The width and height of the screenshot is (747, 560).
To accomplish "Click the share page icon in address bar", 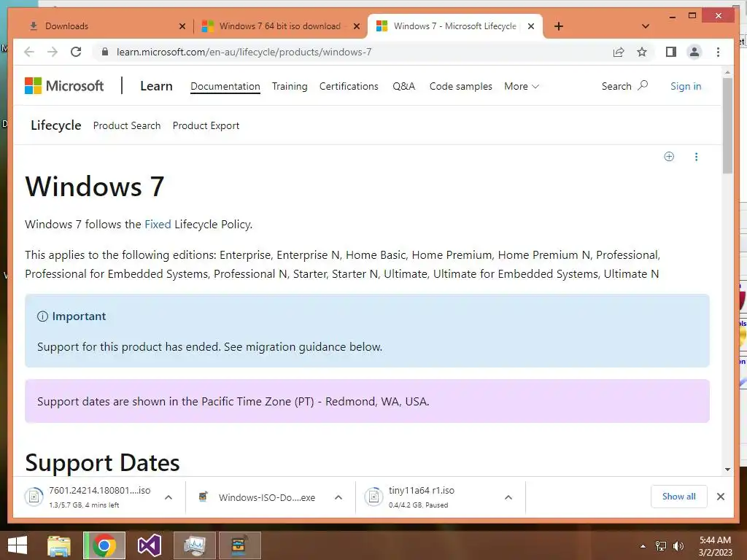I will [x=619, y=52].
